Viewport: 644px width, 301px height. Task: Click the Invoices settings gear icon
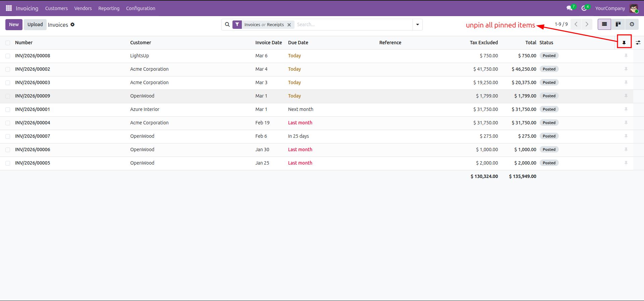click(72, 24)
